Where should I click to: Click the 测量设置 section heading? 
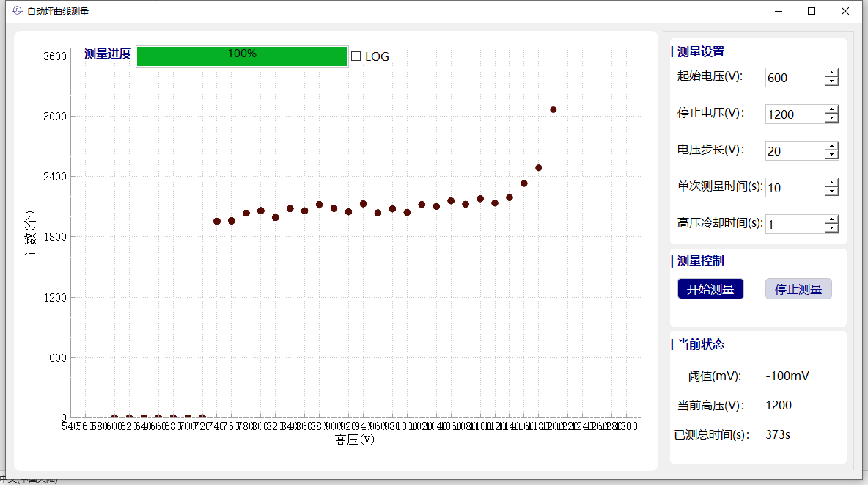701,51
